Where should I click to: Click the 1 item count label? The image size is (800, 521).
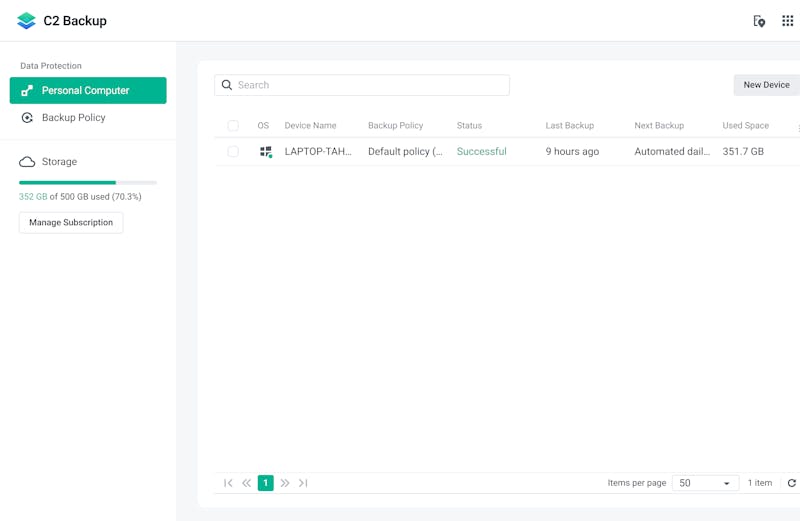[x=760, y=483]
